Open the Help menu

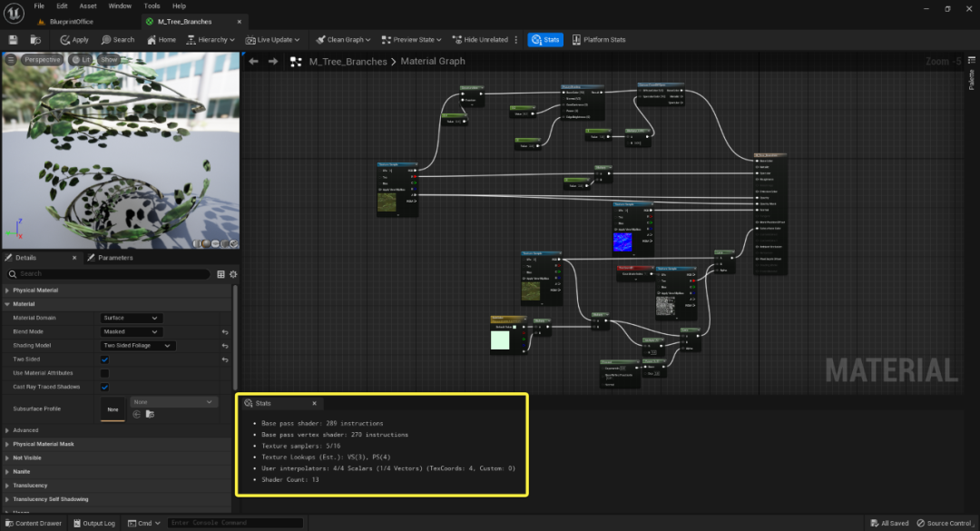180,5
